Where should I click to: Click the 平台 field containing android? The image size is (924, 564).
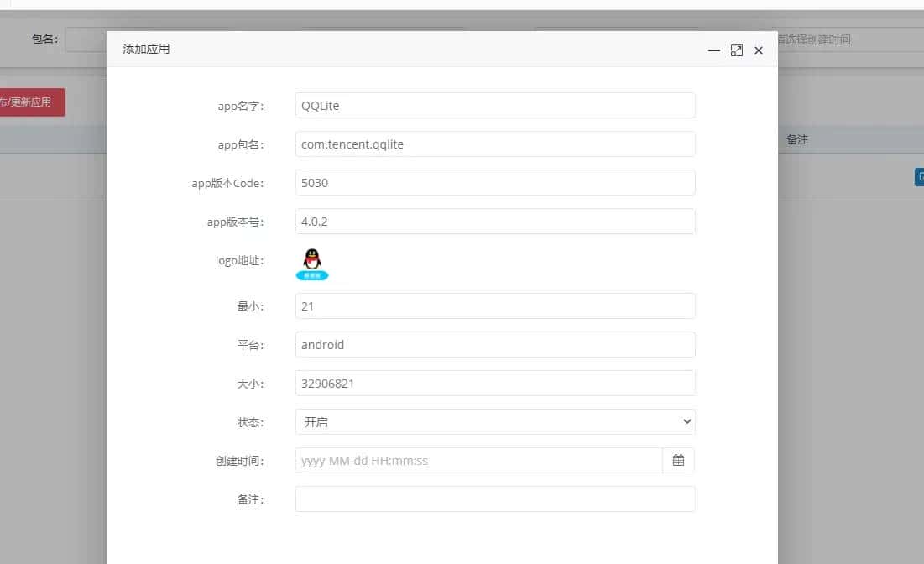495,345
